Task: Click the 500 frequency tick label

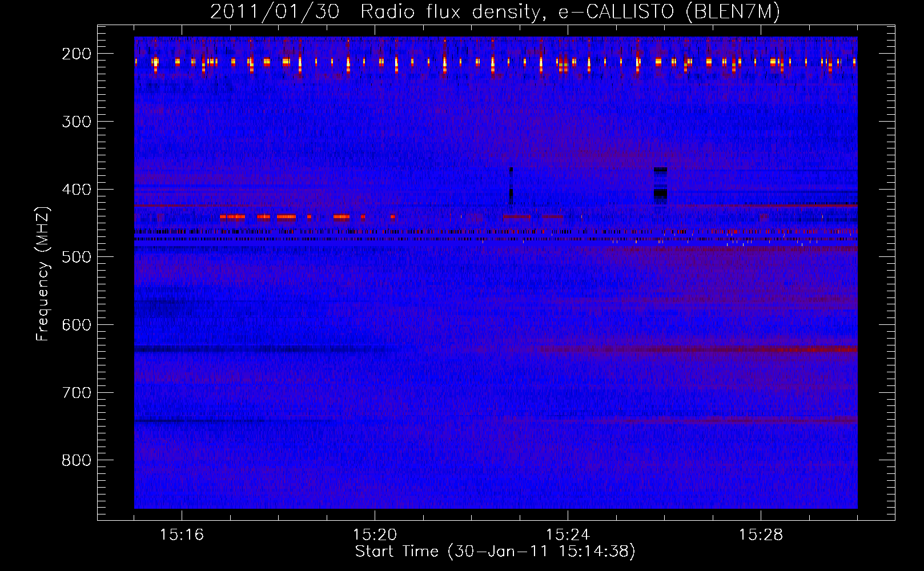Action: [x=77, y=257]
